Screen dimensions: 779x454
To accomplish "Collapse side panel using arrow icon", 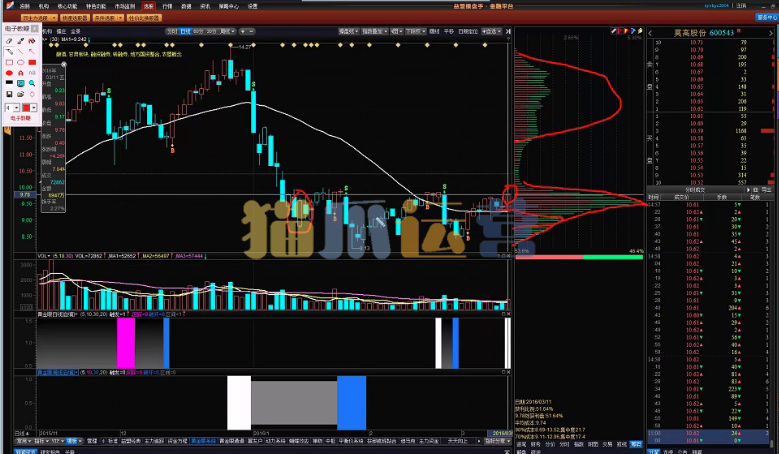I will click(x=508, y=31).
